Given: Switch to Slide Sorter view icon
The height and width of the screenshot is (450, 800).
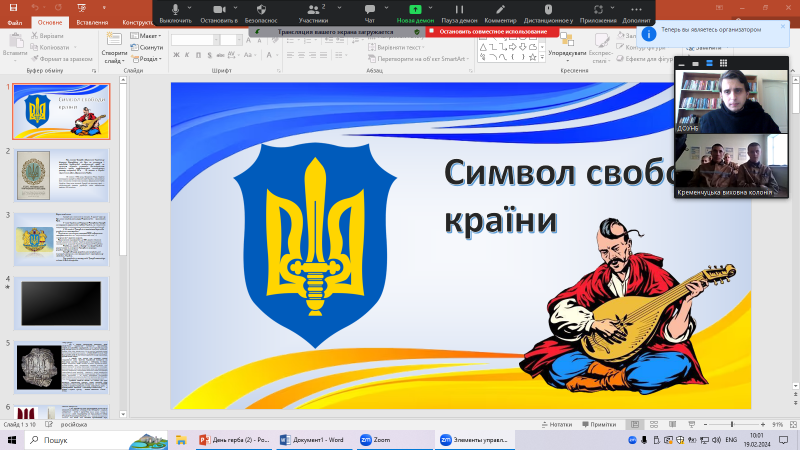Looking at the screenshot, I should pyautogui.click(x=654, y=424).
